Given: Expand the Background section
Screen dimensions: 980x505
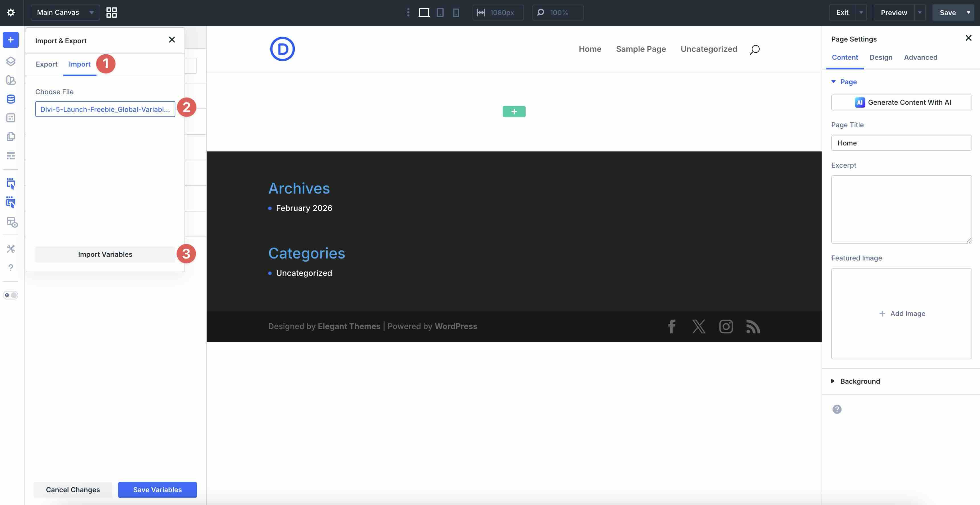Looking at the screenshot, I should [859, 381].
